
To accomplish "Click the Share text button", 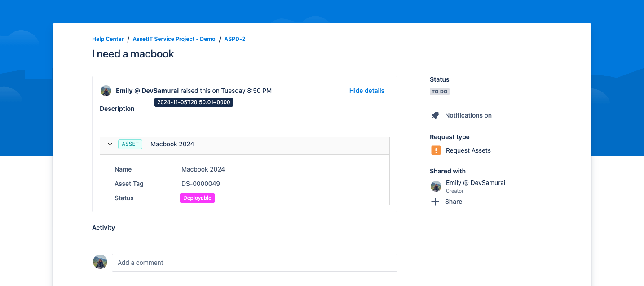I will [453, 202].
